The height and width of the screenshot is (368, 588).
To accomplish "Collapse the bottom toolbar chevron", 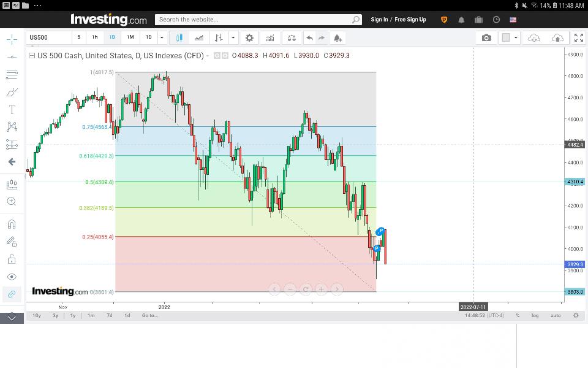I will click(x=12, y=318).
